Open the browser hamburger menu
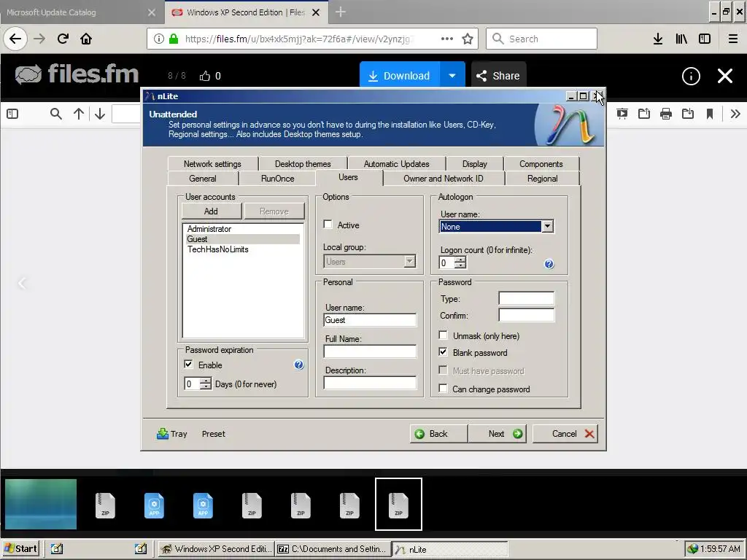This screenshot has width=747, height=560. [x=733, y=39]
